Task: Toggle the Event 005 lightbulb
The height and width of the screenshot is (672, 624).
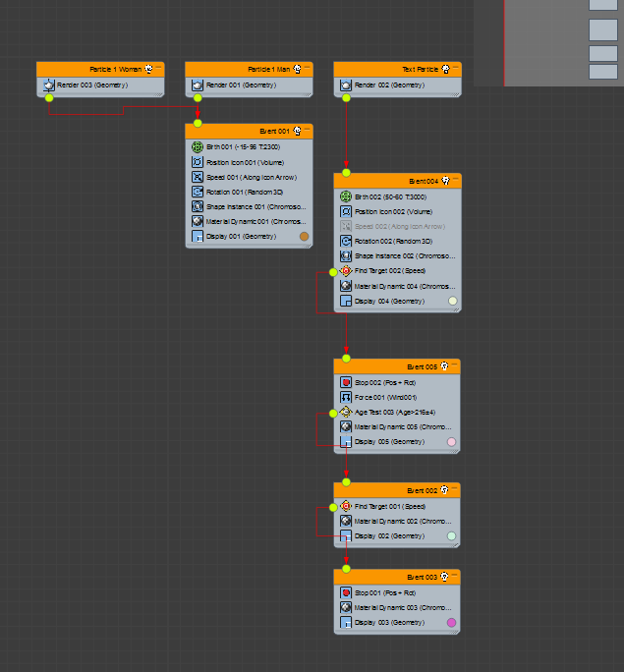Action: coord(444,366)
